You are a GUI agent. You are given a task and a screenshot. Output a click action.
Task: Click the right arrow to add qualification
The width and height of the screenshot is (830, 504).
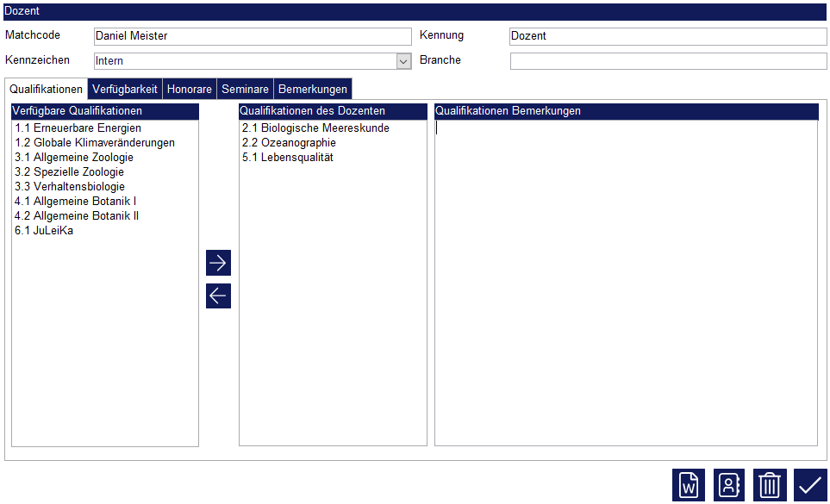tap(218, 262)
